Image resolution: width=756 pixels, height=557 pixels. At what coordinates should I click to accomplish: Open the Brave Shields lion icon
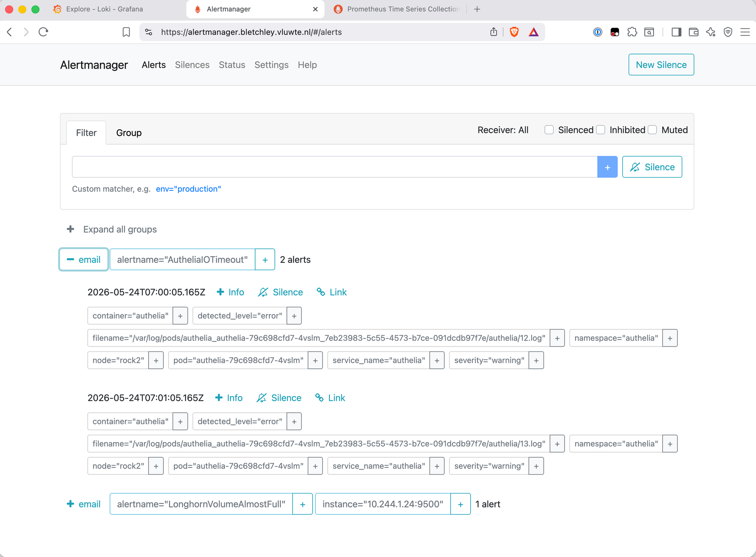click(514, 32)
